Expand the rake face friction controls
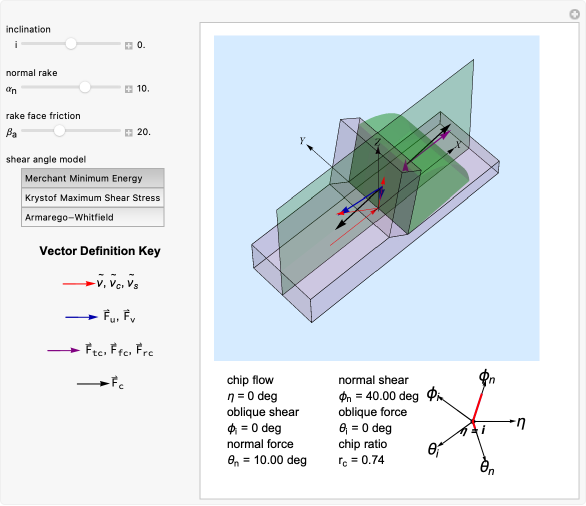 (129, 133)
